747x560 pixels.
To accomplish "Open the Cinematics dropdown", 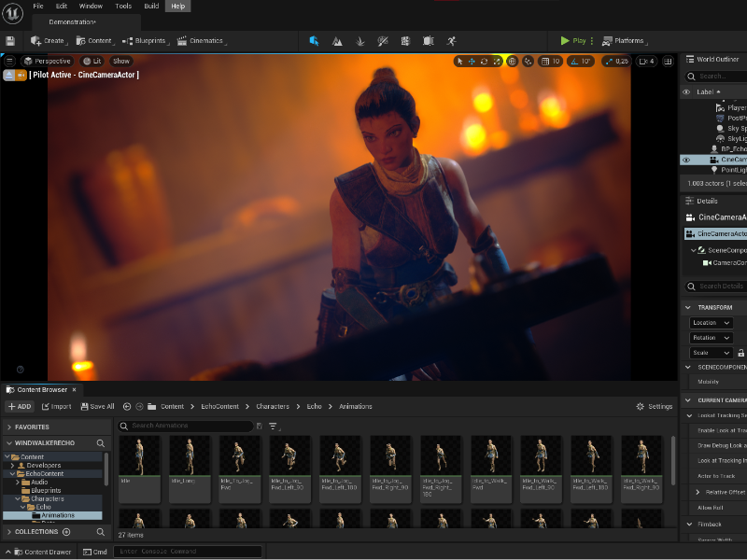I will [202, 41].
